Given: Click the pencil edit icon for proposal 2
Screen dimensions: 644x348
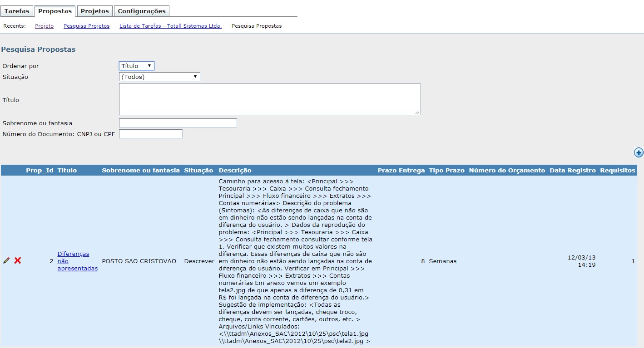Looking at the screenshot, I should tap(6, 260).
